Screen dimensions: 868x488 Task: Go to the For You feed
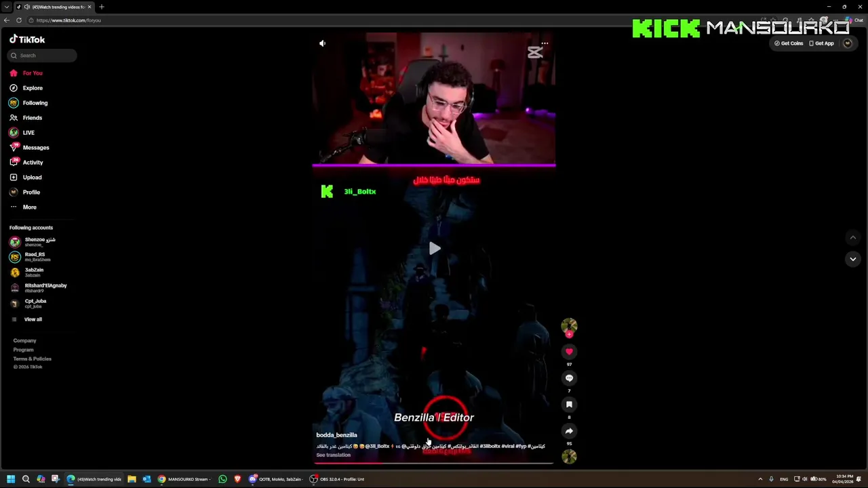coord(26,73)
